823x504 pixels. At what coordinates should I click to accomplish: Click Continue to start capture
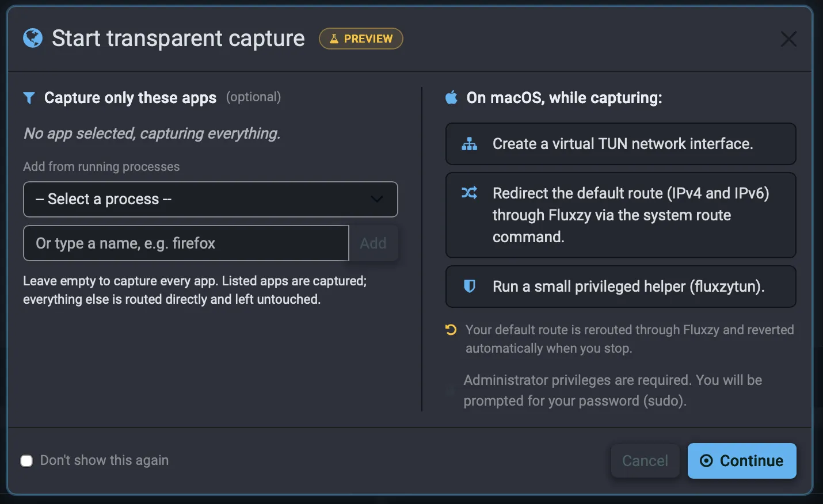[742, 461]
